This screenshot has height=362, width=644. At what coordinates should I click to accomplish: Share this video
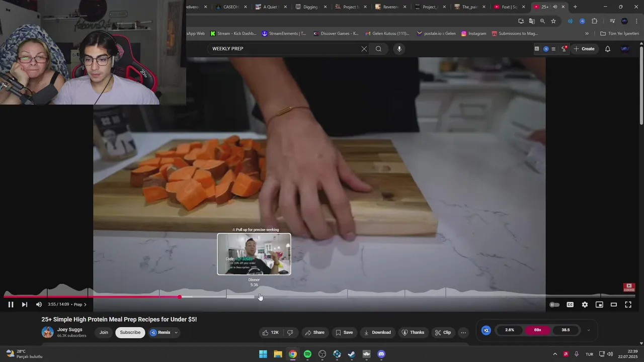tap(314, 332)
